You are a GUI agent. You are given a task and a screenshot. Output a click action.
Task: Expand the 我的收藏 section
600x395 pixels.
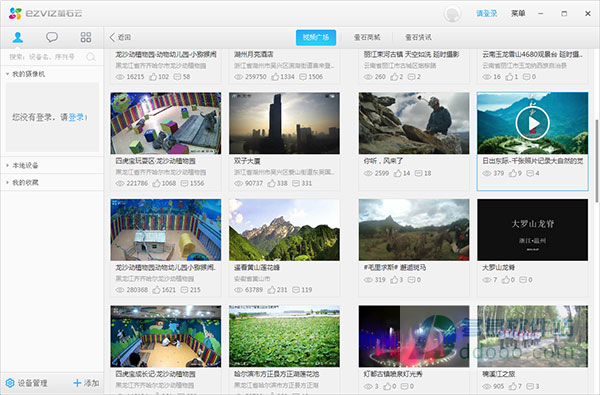pyautogui.click(x=7, y=183)
